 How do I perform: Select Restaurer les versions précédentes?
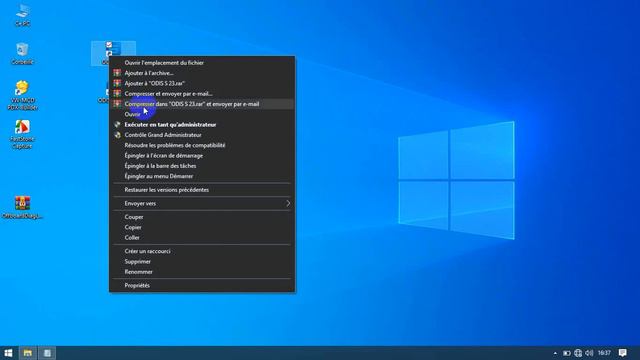202,190
